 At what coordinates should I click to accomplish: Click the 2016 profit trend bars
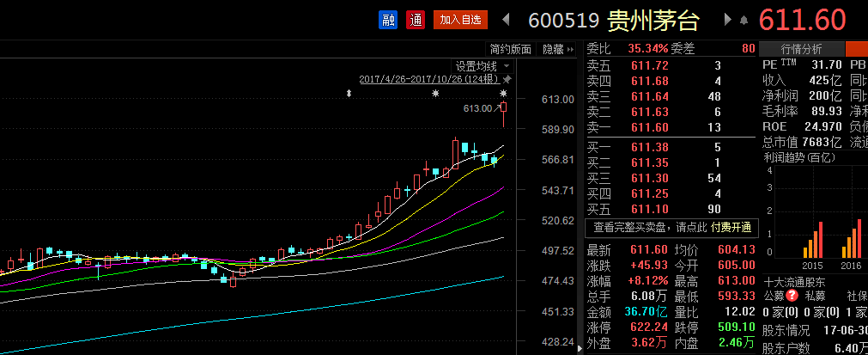(x=852, y=239)
